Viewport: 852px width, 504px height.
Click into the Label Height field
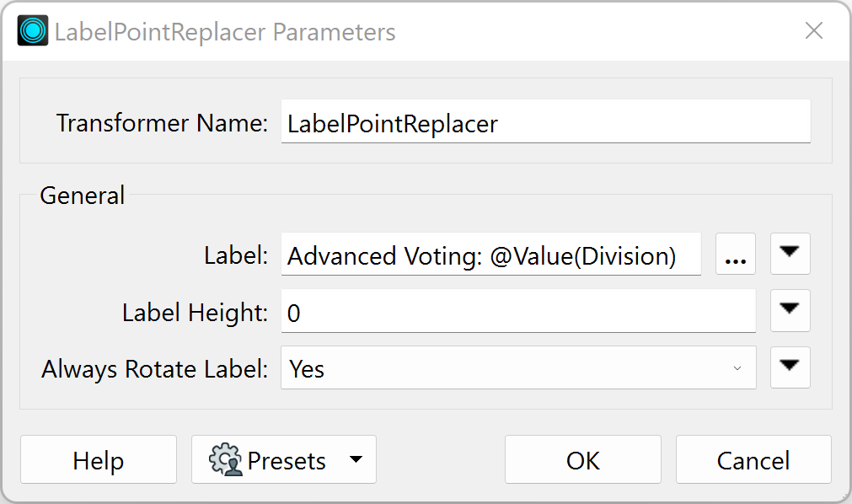pyautogui.click(x=518, y=311)
